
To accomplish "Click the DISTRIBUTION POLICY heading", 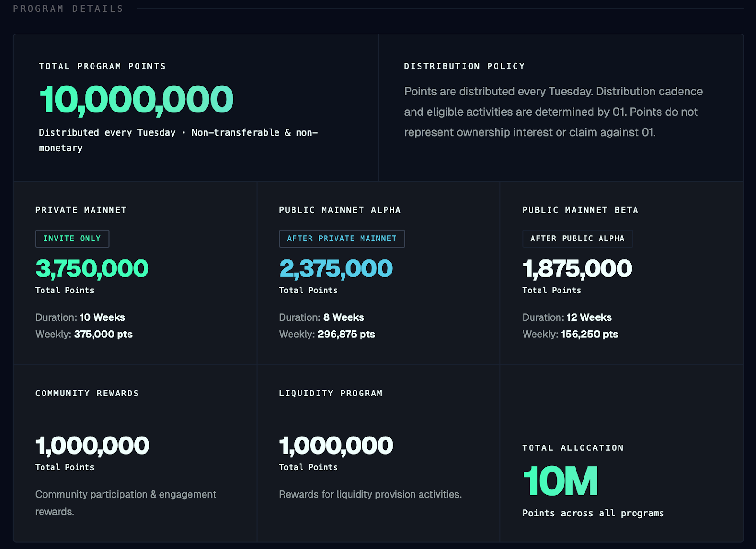I will 464,66.
